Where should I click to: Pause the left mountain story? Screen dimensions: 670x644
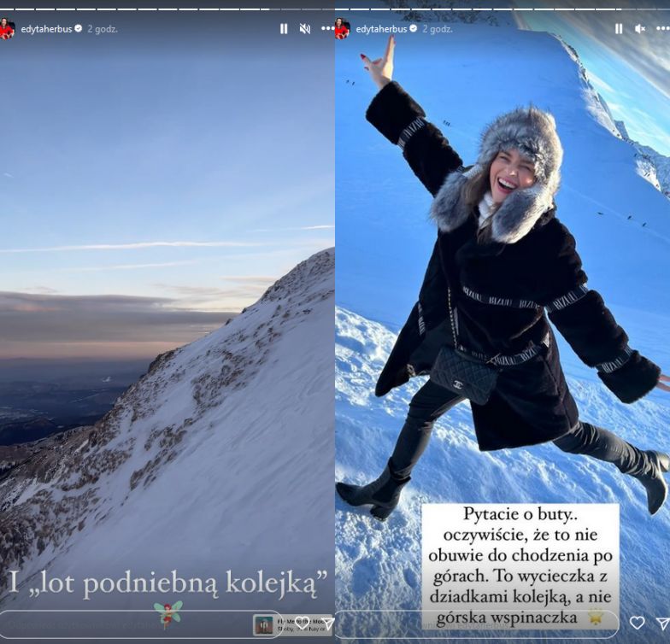pyautogui.click(x=284, y=29)
